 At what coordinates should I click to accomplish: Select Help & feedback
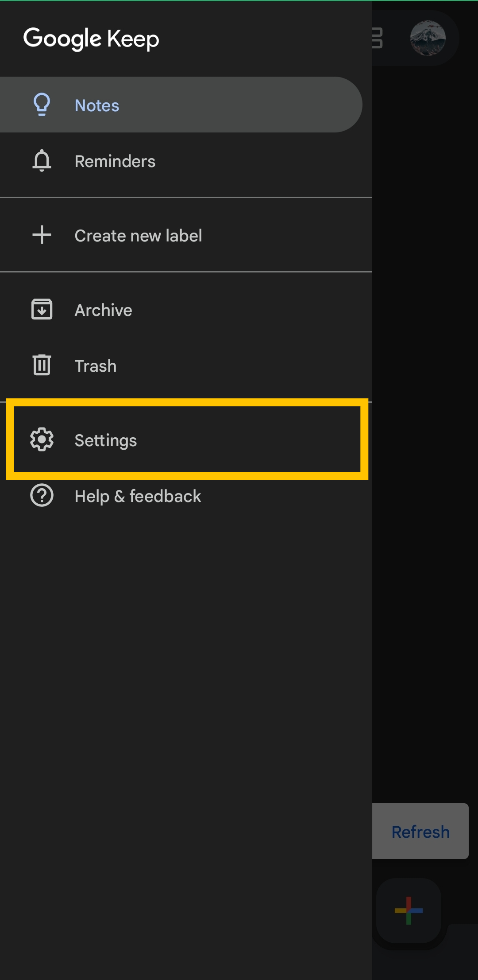pos(138,496)
